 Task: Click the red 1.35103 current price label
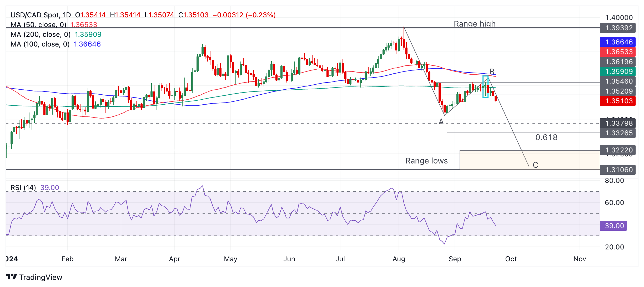(x=618, y=101)
